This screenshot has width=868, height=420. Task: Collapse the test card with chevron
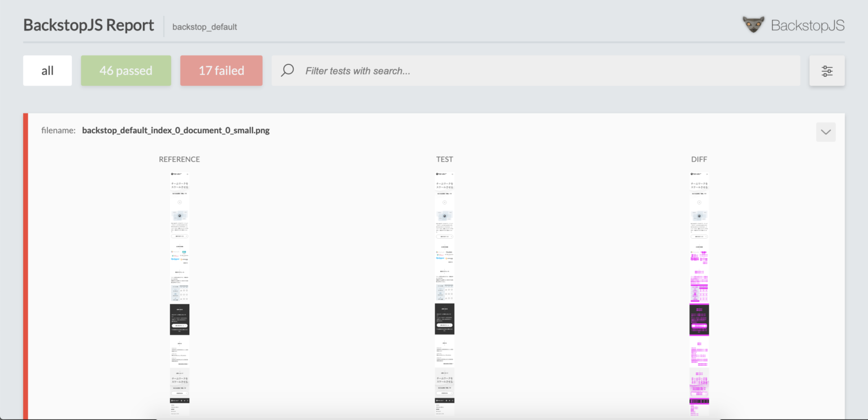coord(826,132)
